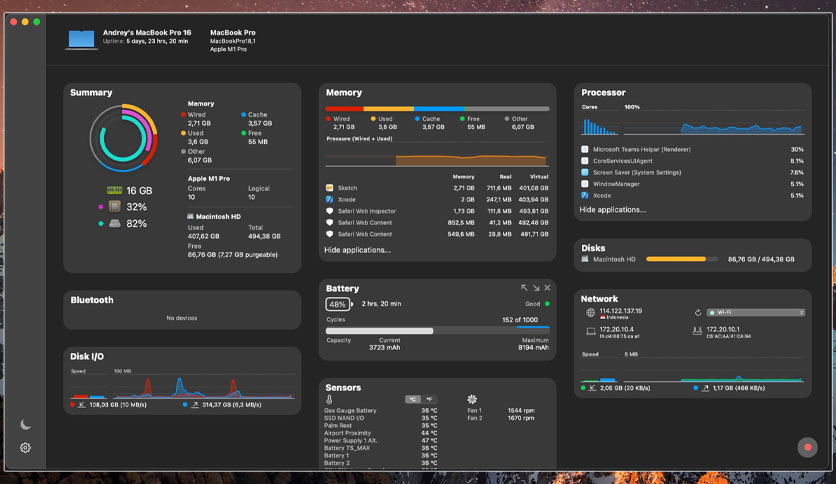This screenshot has width=836, height=484.
Task: Click Microsoft Teams Helper process icon
Action: click(x=585, y=149)
